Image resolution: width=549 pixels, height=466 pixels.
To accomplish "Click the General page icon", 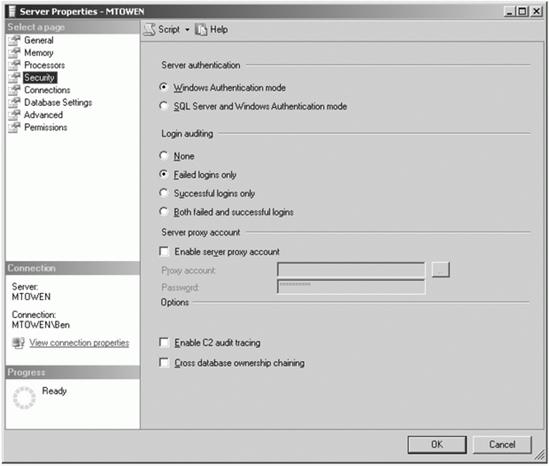I will [14, 40].
